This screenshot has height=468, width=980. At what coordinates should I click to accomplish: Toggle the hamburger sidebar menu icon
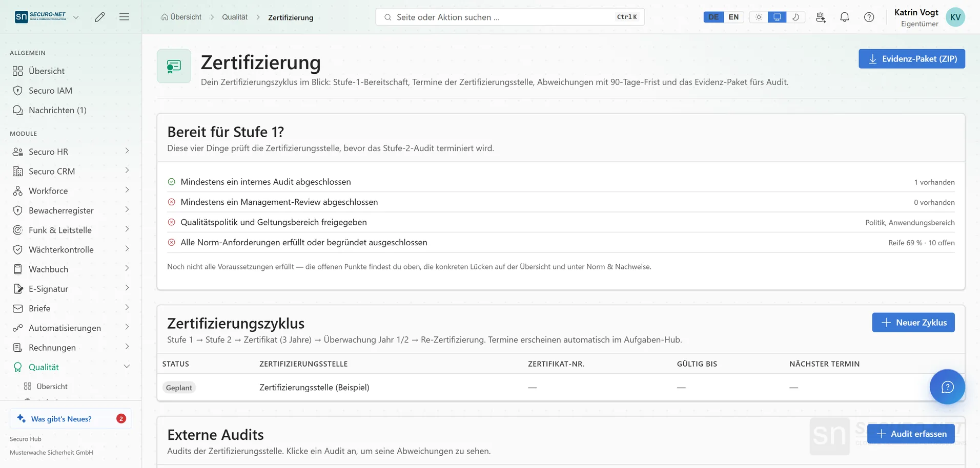pyautogui.click(x=124, y=17)
